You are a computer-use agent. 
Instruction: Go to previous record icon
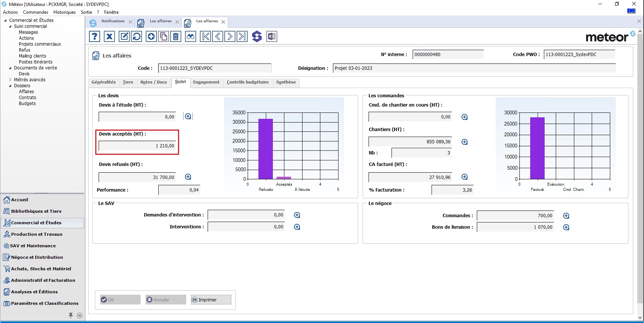pos(218,36)
